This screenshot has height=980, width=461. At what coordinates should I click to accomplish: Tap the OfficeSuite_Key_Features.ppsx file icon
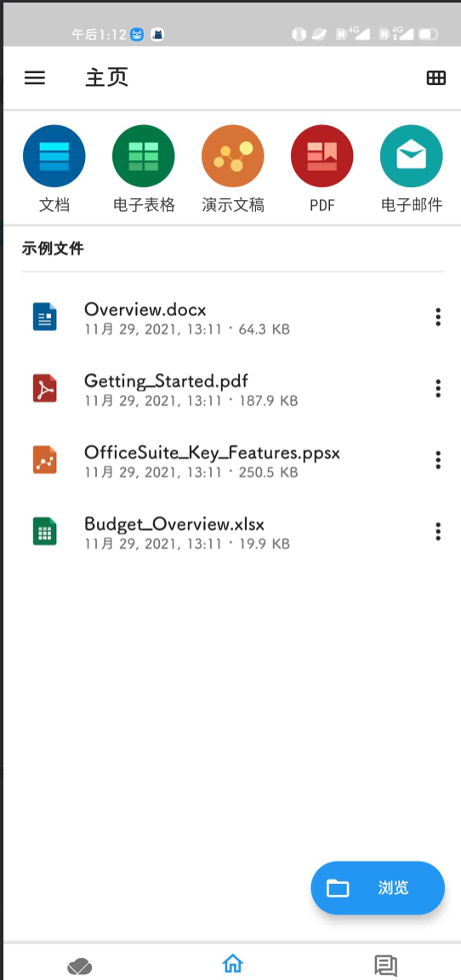(45, 459)
